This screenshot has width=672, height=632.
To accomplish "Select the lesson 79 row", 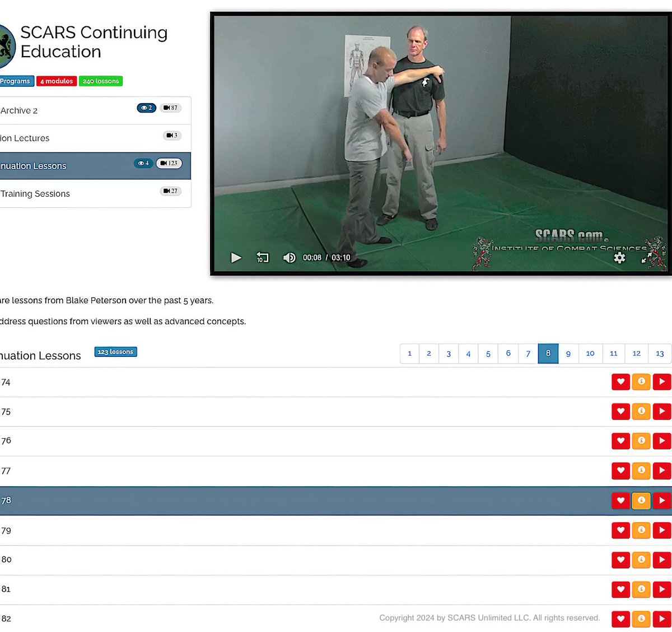I will [x=336, y=530].
